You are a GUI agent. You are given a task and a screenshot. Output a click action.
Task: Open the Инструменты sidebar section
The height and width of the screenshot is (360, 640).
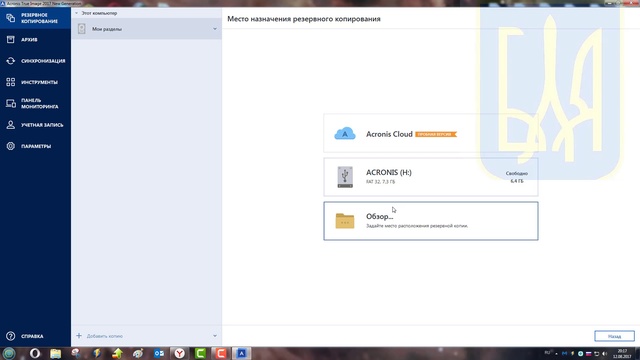point(35,82)
